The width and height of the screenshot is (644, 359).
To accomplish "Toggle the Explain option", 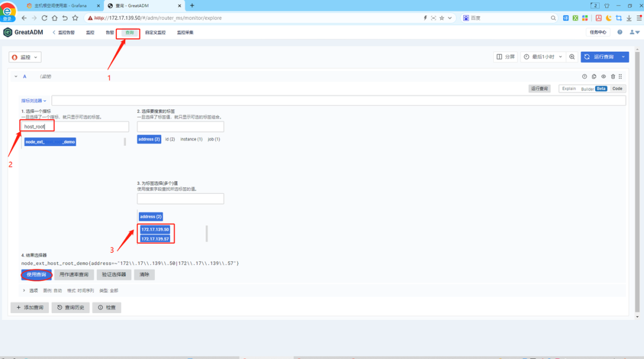I will tap(569, 88).
